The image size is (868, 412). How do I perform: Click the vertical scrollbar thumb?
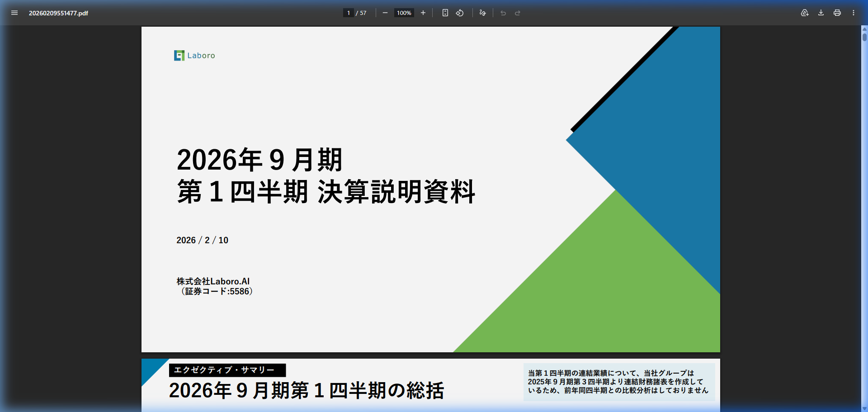tap(864, 36)
